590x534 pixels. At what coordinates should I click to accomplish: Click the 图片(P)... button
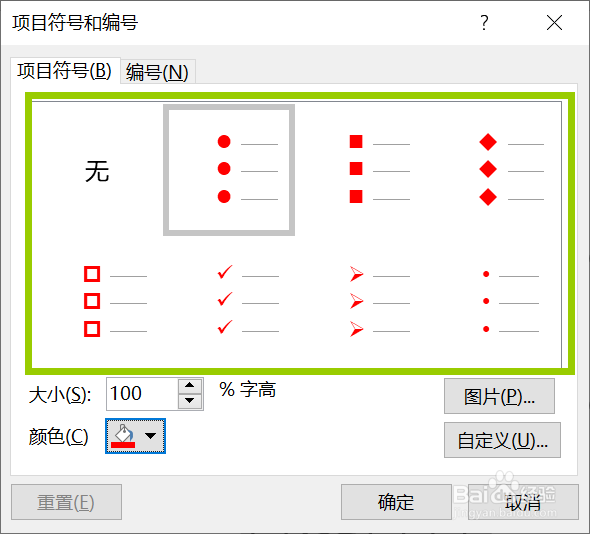(499, 396)
